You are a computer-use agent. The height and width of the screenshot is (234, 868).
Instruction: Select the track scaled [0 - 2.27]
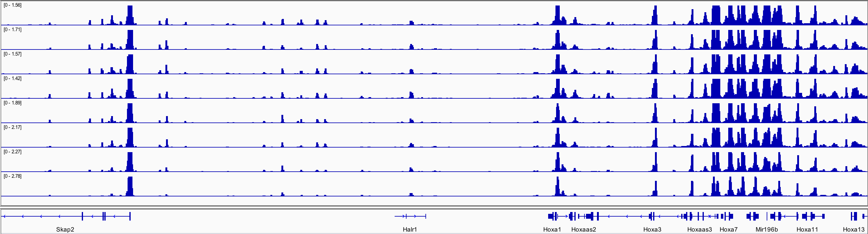click(434, 160)
